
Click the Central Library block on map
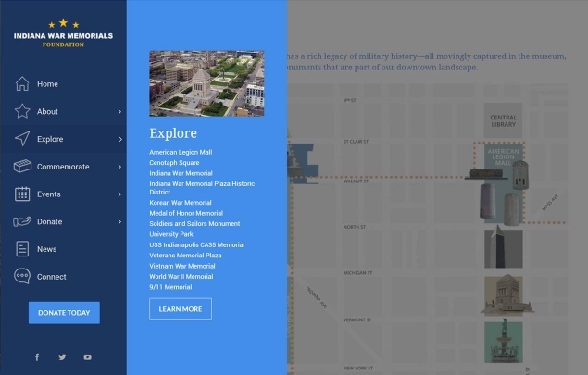click(503, 120)
